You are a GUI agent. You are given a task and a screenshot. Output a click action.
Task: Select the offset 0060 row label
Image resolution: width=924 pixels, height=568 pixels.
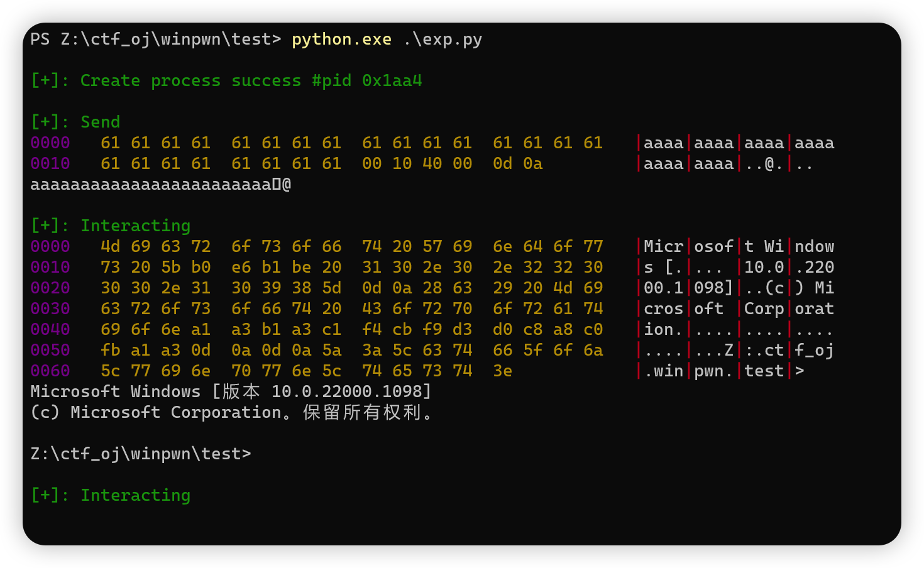pos(50,371)
